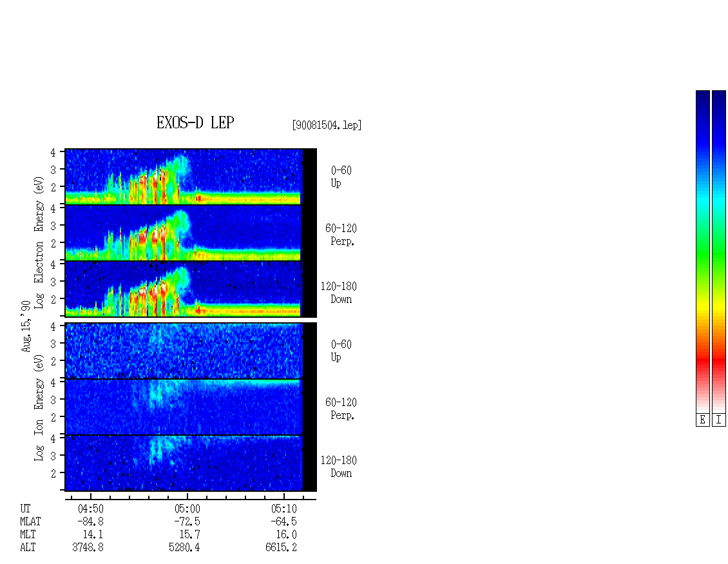Click the ALT value 5280.4

pyautogui.click(x=184, y=548)
